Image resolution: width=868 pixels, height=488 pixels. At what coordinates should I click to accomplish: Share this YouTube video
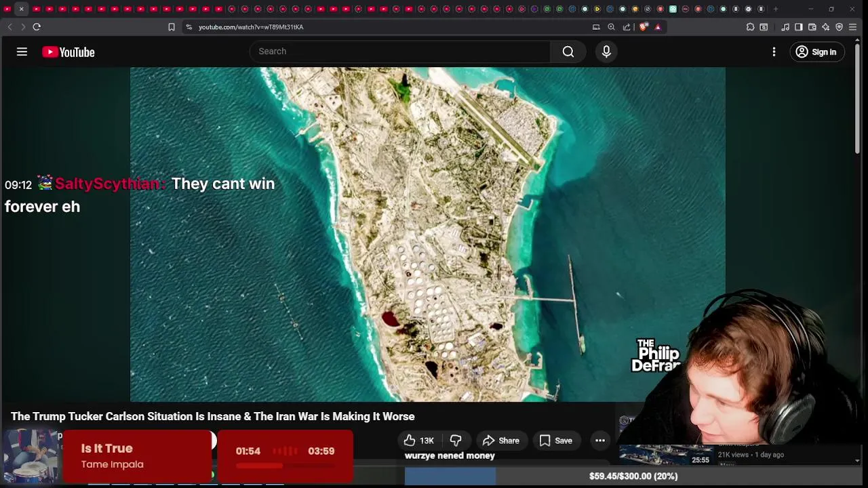tap(500, 441)
